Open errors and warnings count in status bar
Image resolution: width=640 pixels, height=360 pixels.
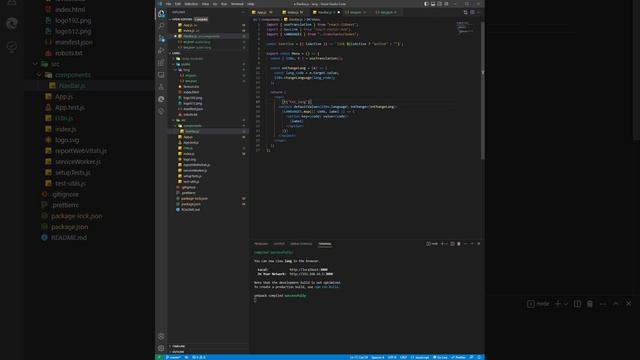199,357
